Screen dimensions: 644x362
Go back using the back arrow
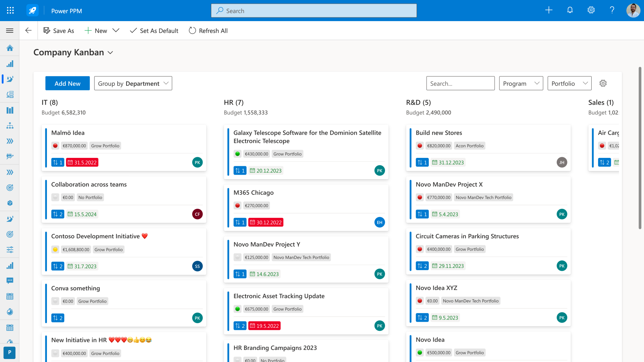point(29,31)
